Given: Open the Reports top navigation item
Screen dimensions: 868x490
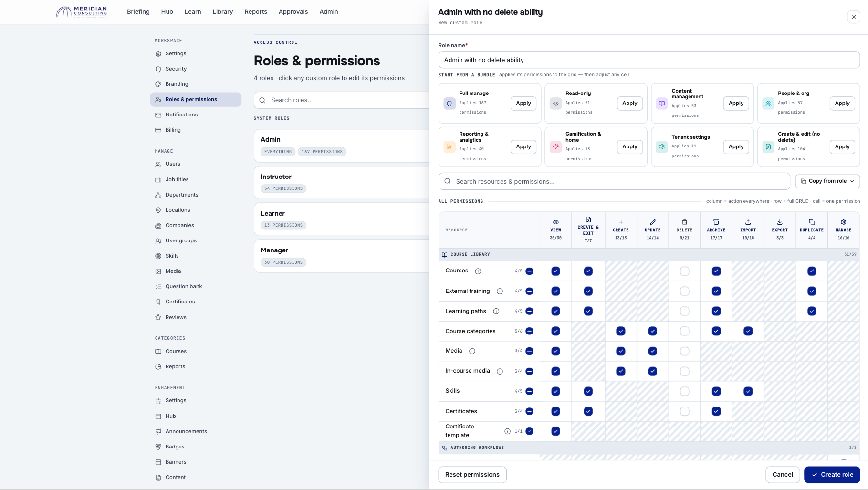Looking at the screenshot, I should pos(256,12).
